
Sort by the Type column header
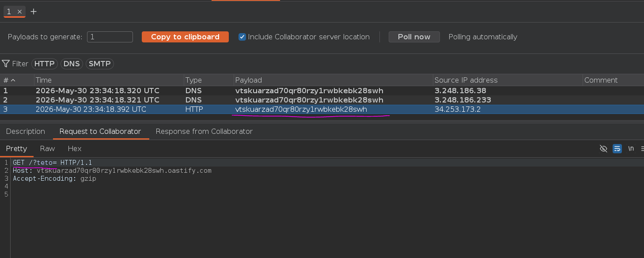[x=208, y=80]
